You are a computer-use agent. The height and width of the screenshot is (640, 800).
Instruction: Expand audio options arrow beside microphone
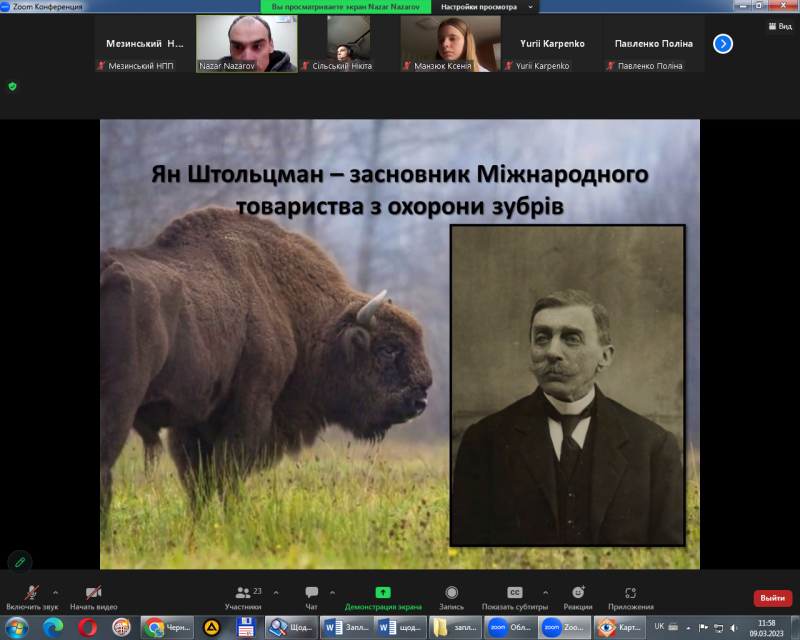pyautogui.click(x=55, y=591)
